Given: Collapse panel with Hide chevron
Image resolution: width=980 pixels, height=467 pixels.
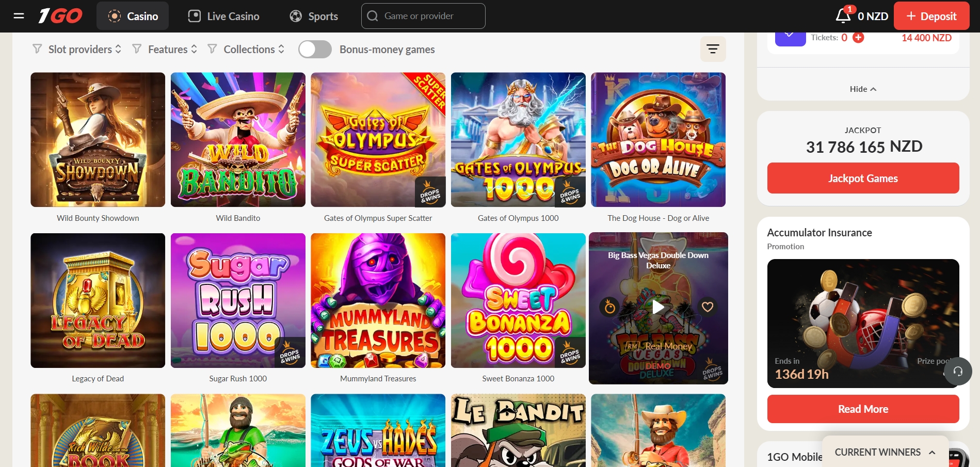Looking at the screenshot, I should 863,89.
